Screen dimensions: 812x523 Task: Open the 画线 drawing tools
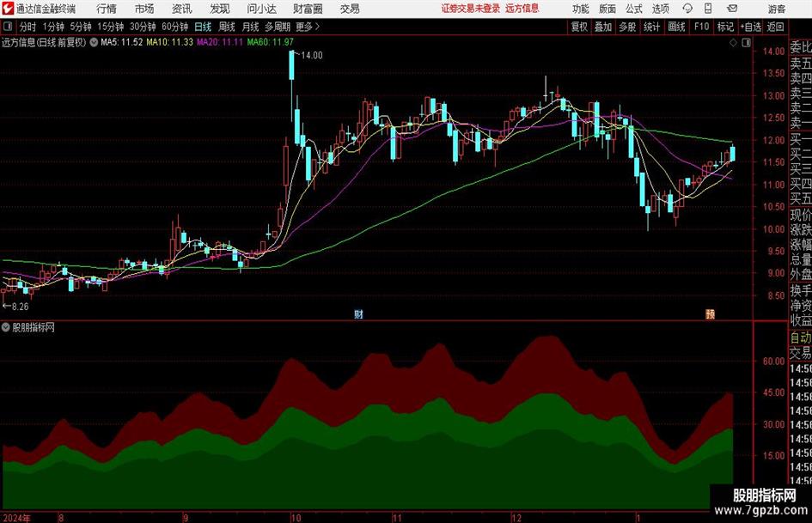pyautogui.click(x=676, y=27)
